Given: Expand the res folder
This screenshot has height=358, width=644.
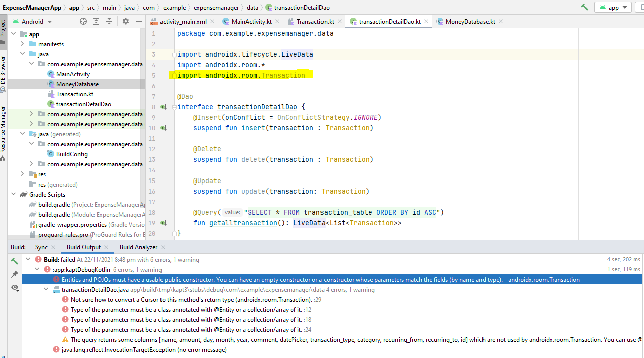Looking at the screenshot, I should (x=22, y=174).
